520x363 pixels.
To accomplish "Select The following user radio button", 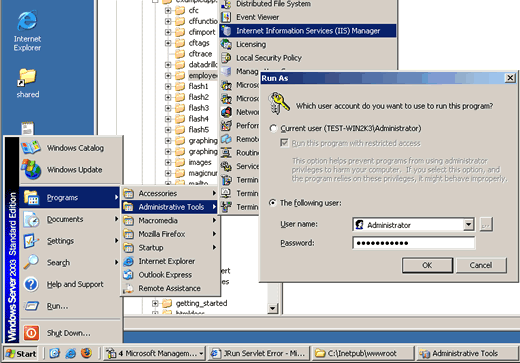I will coord(273,203).
